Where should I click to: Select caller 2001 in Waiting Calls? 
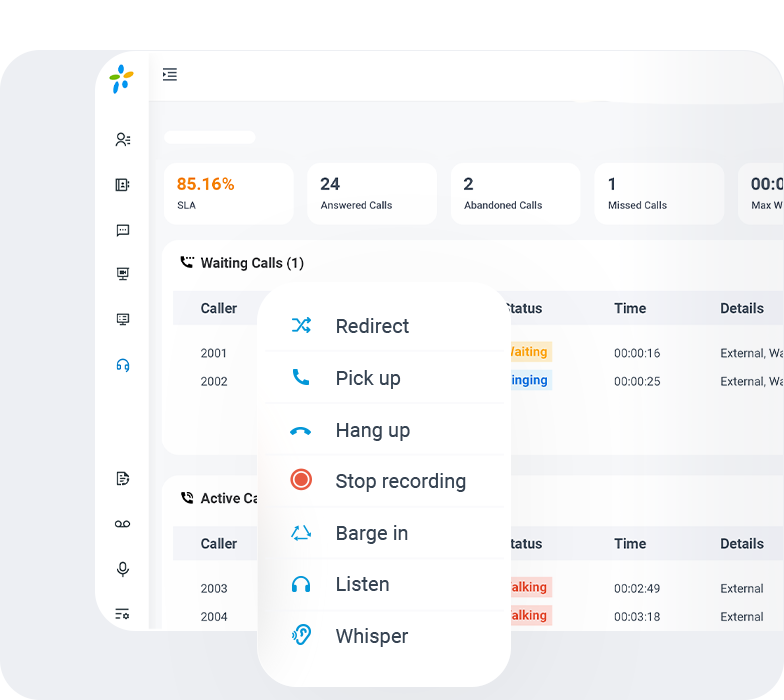(214, 353)
